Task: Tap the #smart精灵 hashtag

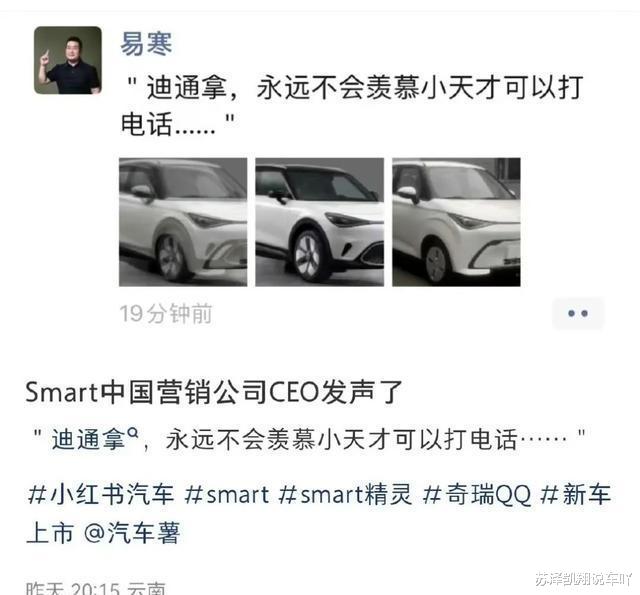Action: pos(345,494)
